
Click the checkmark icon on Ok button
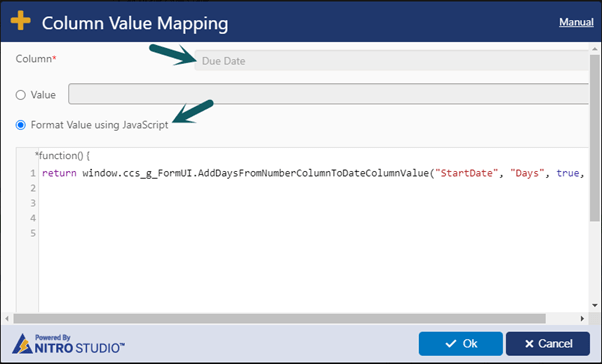[x=451, y=344]
